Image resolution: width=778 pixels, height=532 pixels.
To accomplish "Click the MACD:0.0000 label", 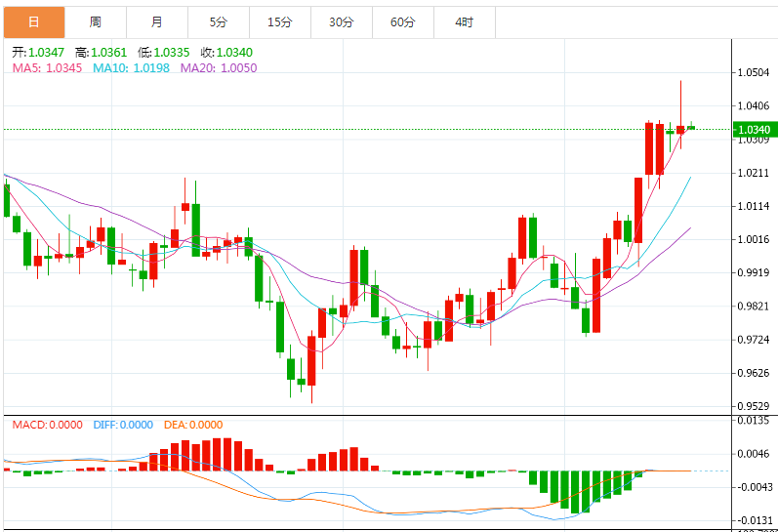I will point(47,425).
